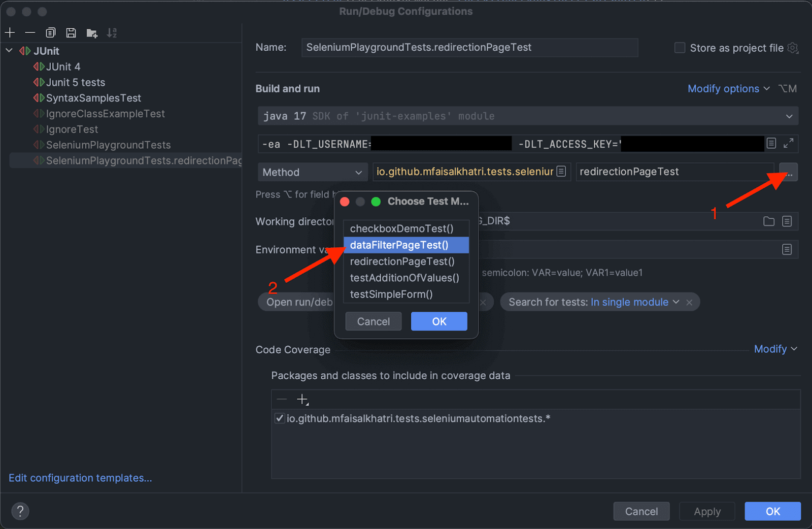The width and height of the screenshot is (812, 529).
Task: Click the Remove Configuration minus icon
Action: (x=30, y=33)
